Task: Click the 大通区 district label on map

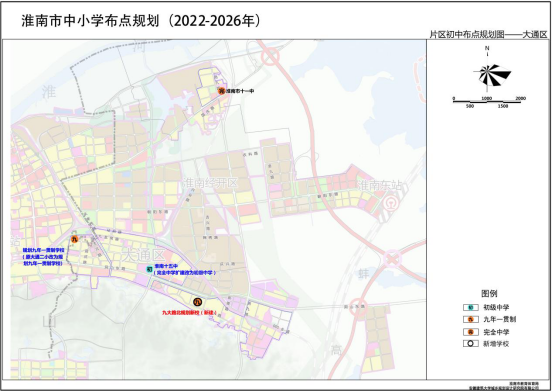Action: (144, 255)
